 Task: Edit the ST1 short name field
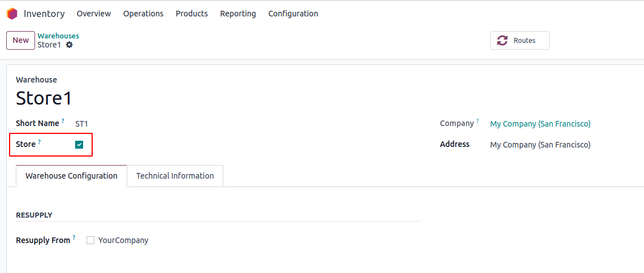point(247,124)
